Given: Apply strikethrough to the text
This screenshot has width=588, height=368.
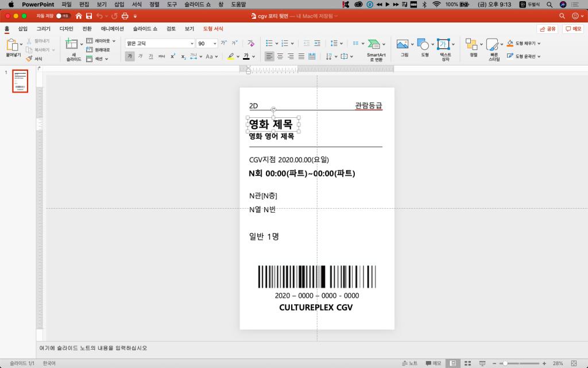Looking at the screenshot, I should coord(161,56).
